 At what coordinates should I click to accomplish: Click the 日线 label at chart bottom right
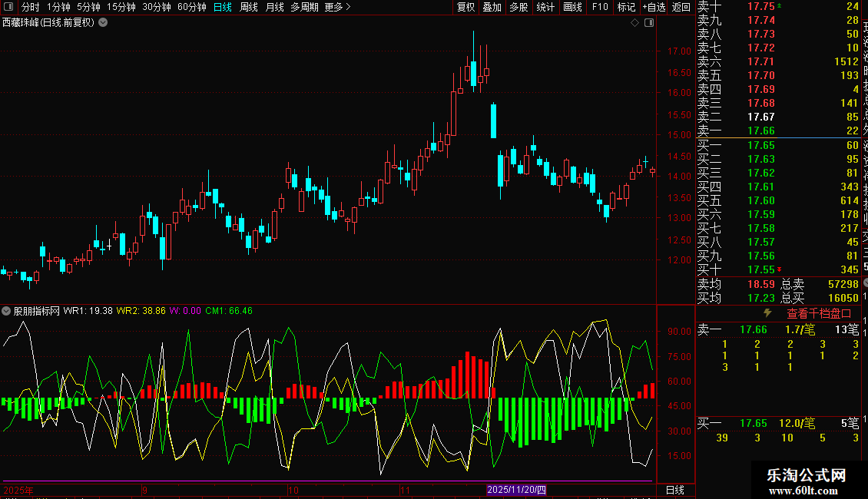coord(674,490)
